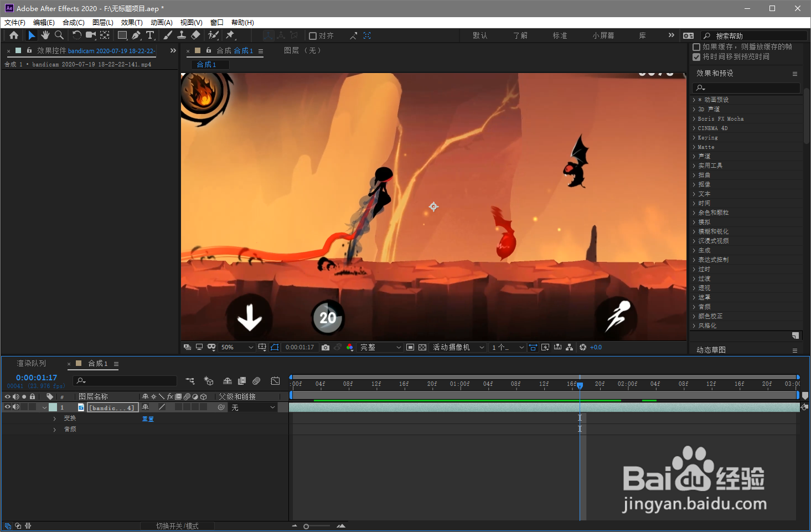Image resolution: width=811 pixels, height=532 pixels.
Task: Take a snapshot with camera icon
Action: click(x=326, y=347)
